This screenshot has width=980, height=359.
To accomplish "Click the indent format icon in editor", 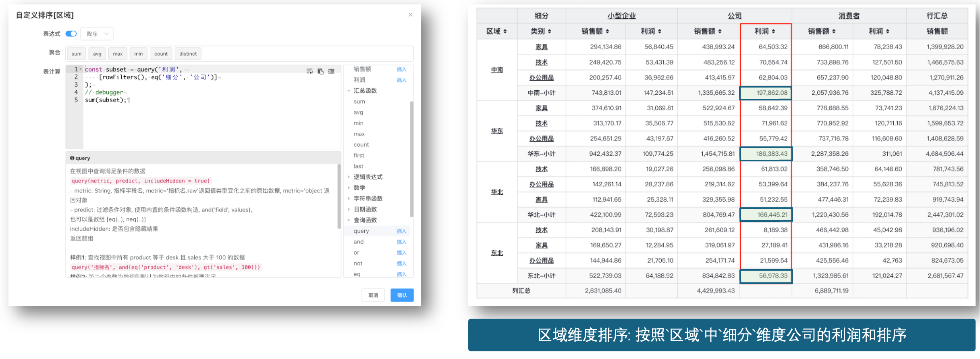I will tap(331, 71).
